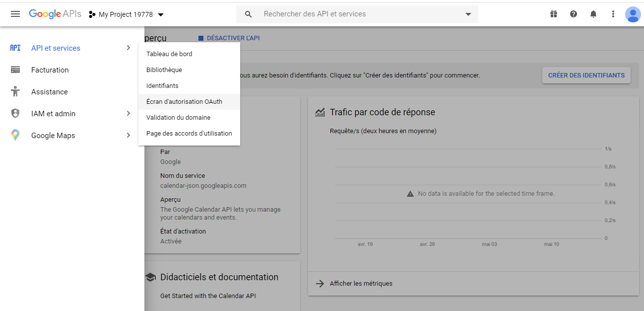Click the hamburger navigation menu icon

[x=15, y=14]
